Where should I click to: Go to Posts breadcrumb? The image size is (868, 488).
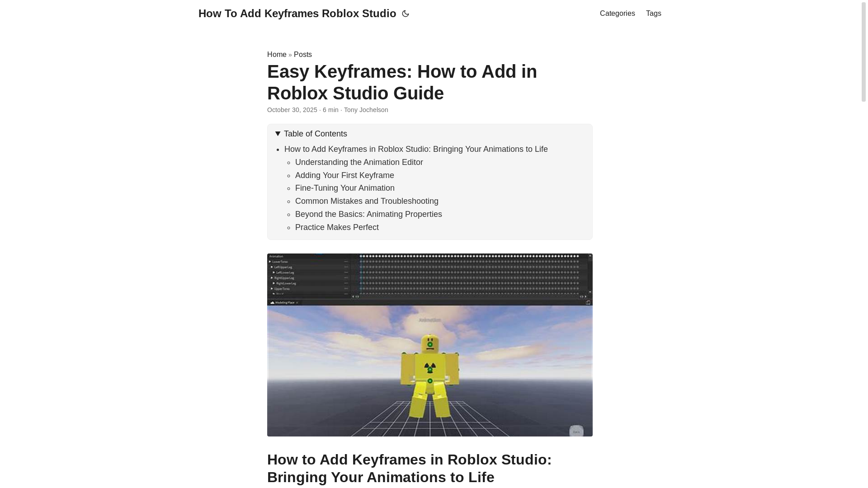pos(303,54)
